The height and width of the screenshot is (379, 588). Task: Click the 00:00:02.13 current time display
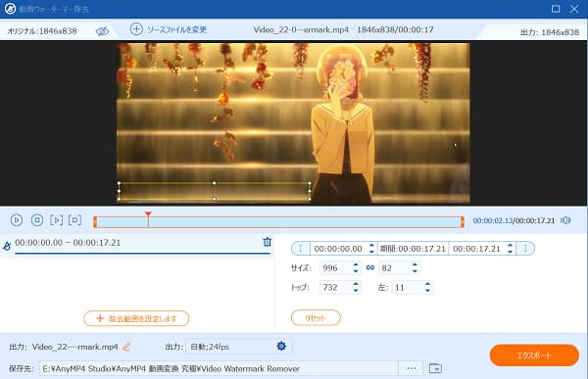coord(492,220)
